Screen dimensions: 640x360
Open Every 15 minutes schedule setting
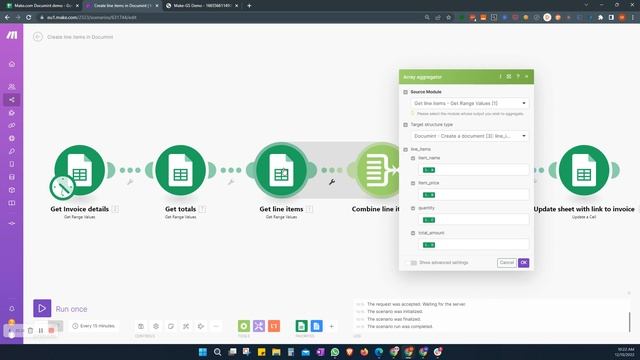point(93,326)
